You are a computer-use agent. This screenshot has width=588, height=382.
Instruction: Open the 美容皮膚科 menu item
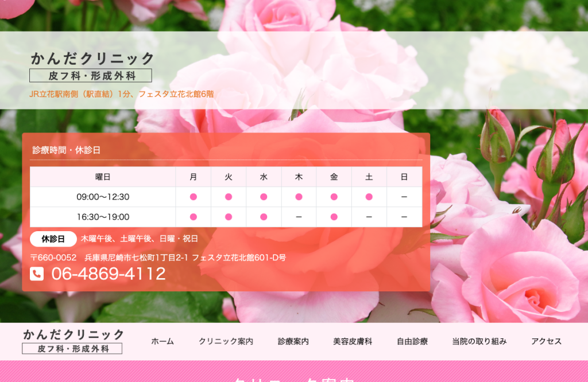353,341
